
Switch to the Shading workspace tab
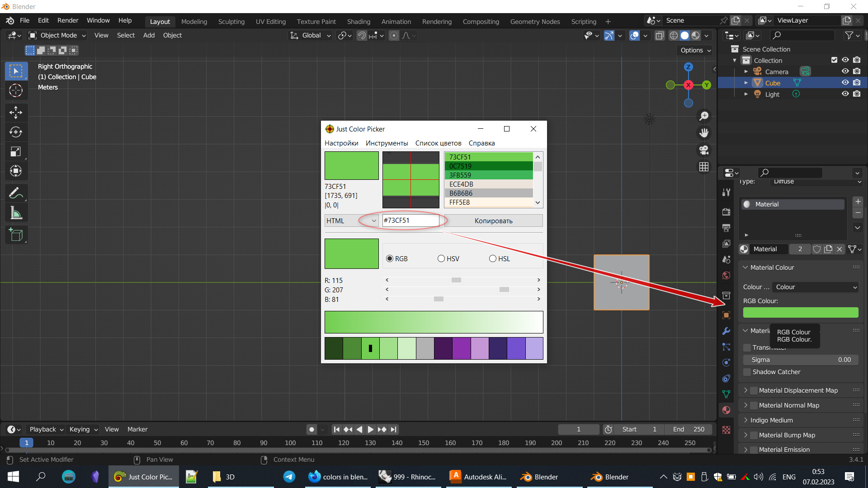coord(359,21)
